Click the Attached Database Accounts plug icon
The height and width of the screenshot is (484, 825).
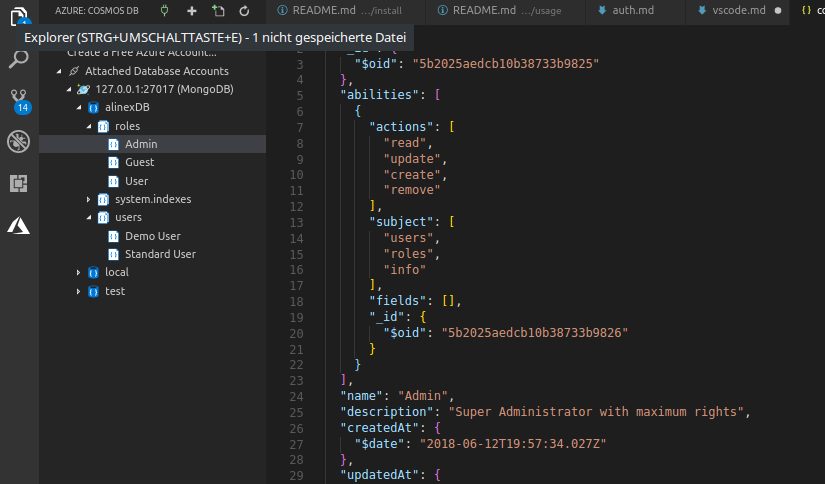74,71
